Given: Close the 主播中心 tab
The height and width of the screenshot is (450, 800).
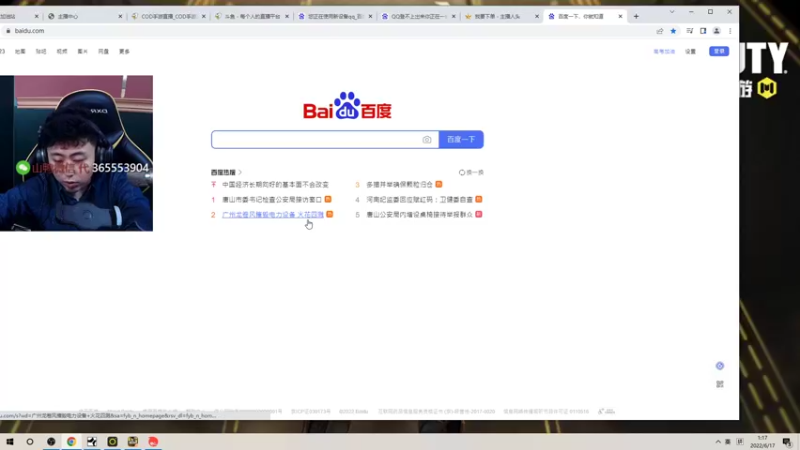Looking at the screenshot, I should (120, 16).
